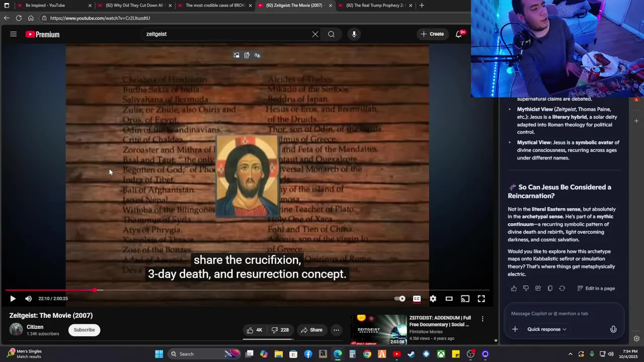Mute the video volume speaker
644x362 pixels.
coord(29,299)
